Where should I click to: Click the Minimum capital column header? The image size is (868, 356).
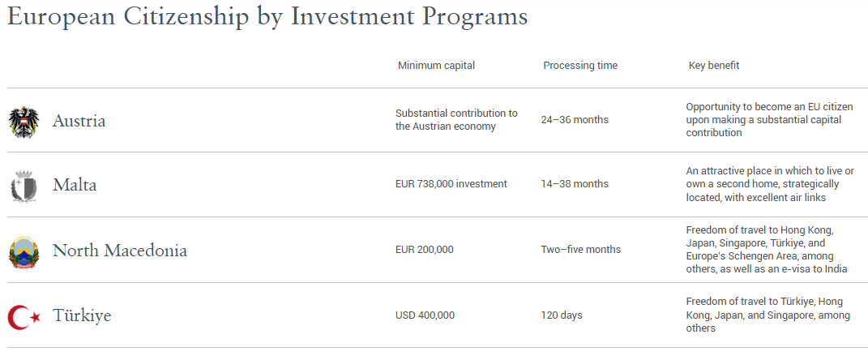pos(436,66)
